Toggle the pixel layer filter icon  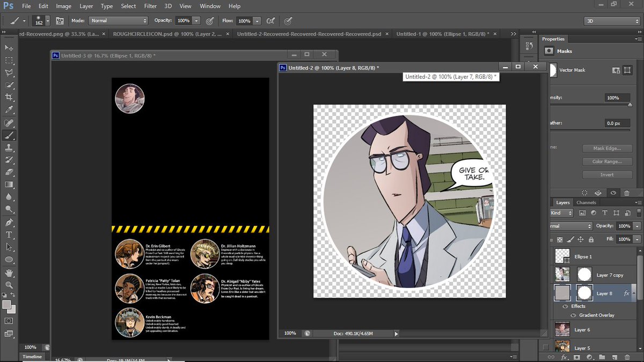(x=582, y=213)
